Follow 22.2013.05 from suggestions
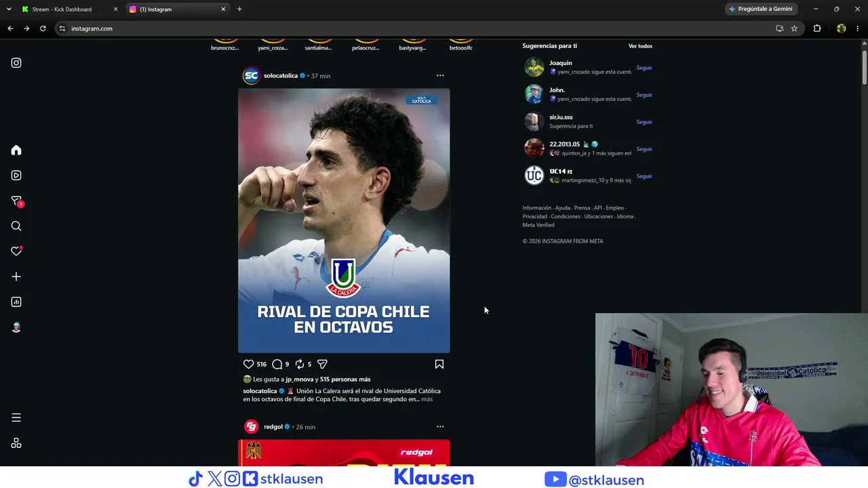Image resolution: width=868 pixels, height=488 pixels. pyautogui.click(x=644, y=149)
